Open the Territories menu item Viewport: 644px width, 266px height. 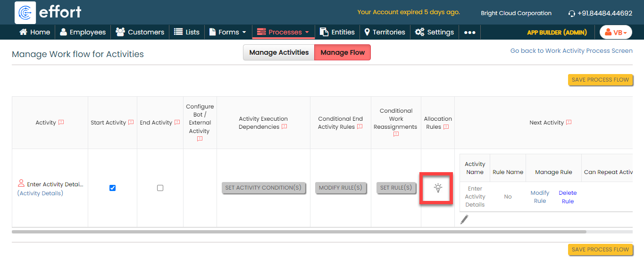click(385, 32)
